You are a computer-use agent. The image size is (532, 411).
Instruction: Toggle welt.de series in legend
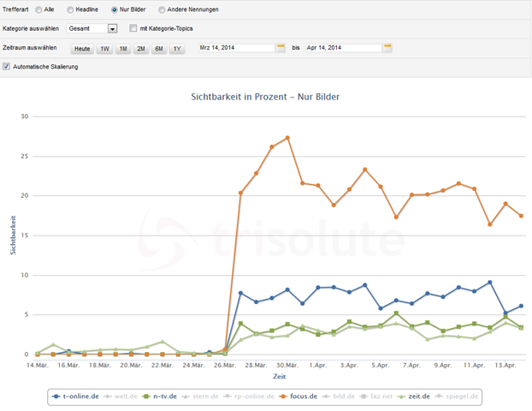121,396
